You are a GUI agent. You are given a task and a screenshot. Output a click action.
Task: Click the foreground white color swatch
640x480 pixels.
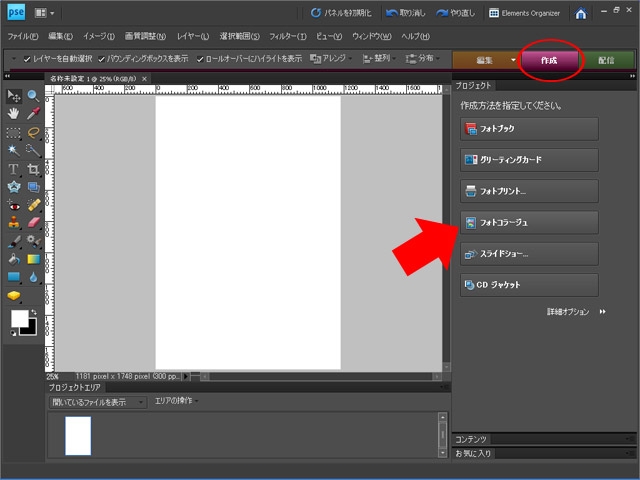click(18, 317)
